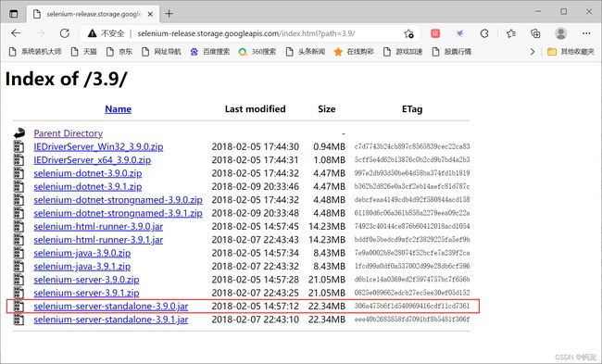Open the 网址导航 bookmark
The image size is (602, 364).
tap(161, 52)
